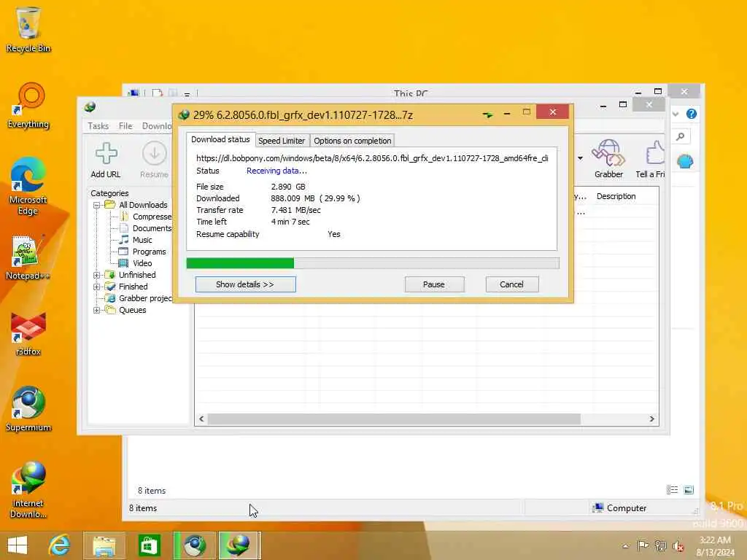747x560 pixels.
Task: Open File Explorer from the taskbar
Action: tap(104, 545)
